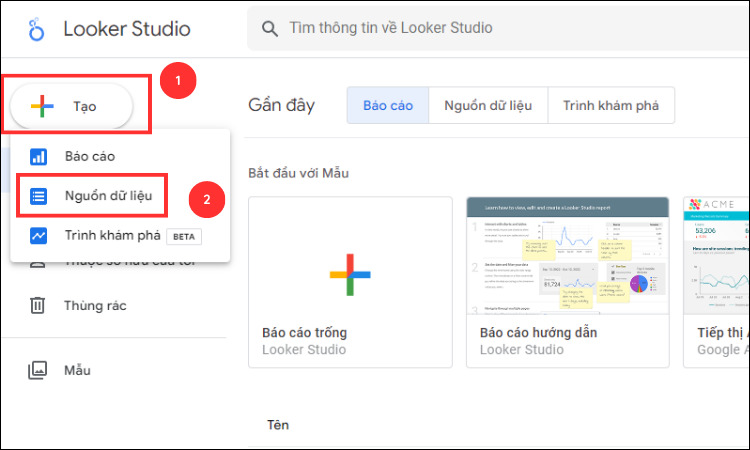Click the Báo cáo trống title text

pos(305,332)
